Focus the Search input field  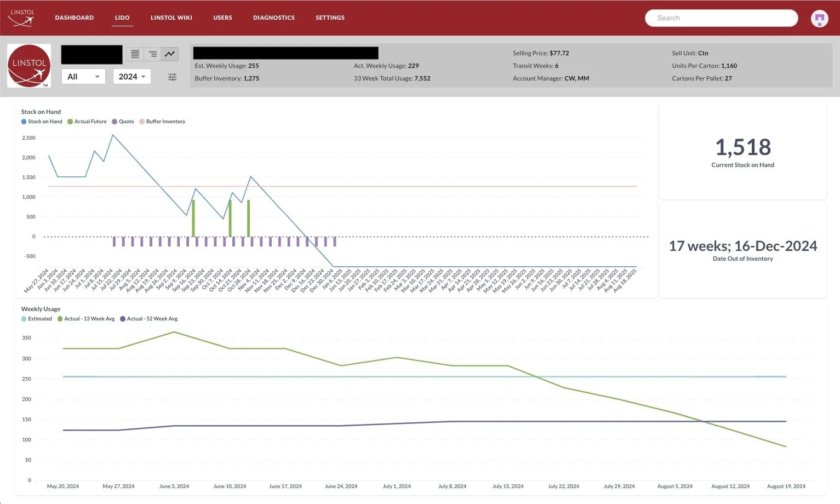coord(721,18)
